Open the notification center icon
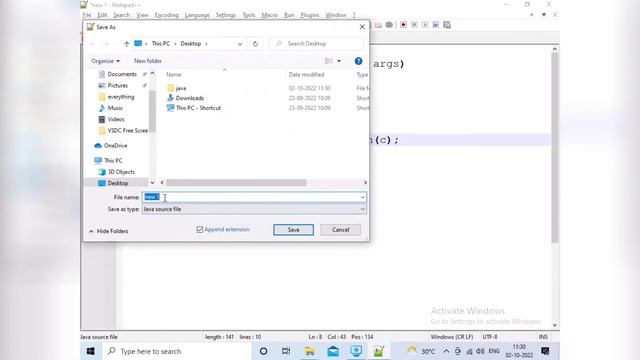The image size is (640, 360). (x=545, y=351)
